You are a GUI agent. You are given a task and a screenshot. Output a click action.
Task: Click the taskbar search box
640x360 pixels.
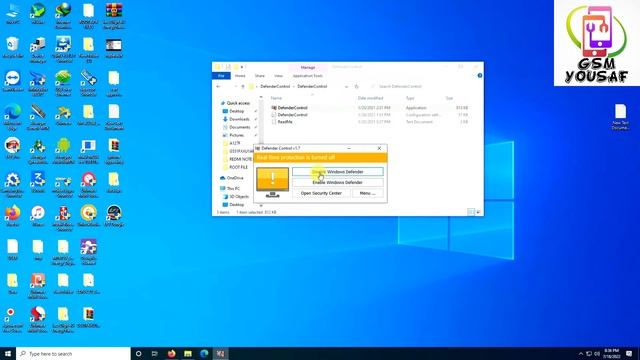click(73, 353)
